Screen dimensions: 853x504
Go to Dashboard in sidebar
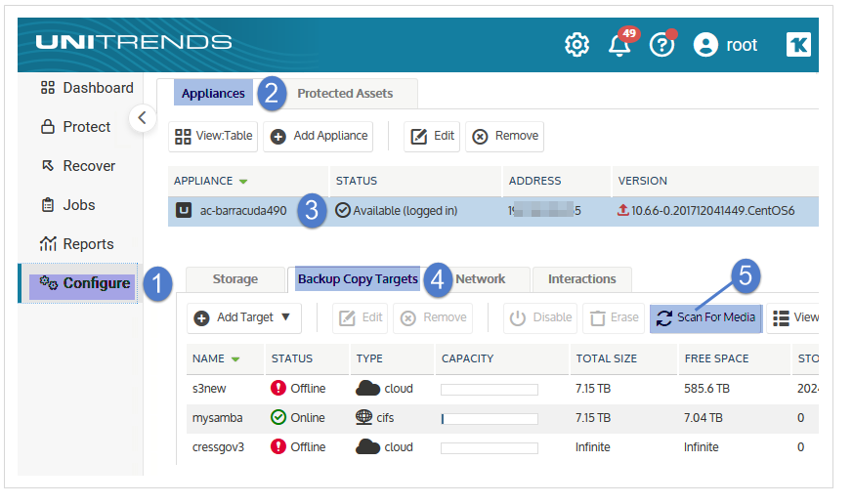click(87, 88)
